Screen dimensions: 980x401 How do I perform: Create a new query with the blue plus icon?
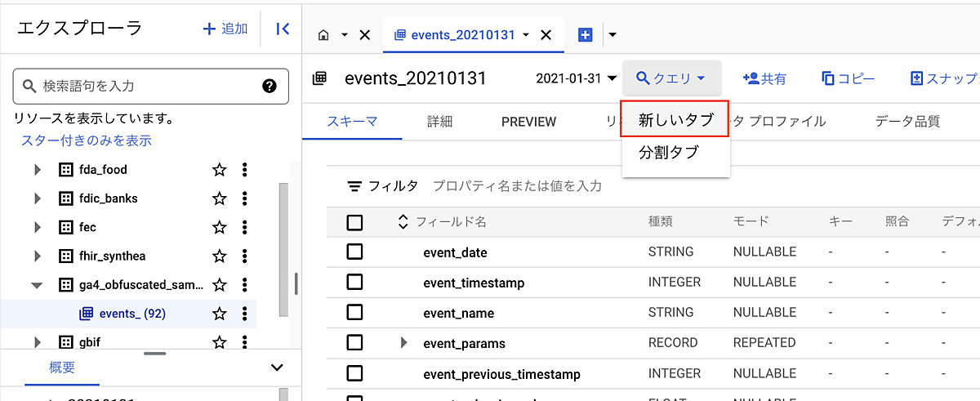(x=585, y=35)
